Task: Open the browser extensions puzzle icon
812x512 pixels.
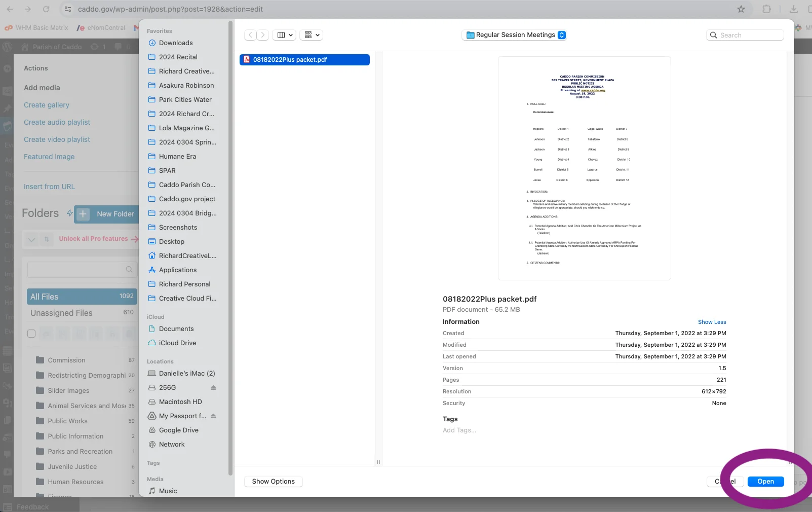Action: click(x=766, y=9)
